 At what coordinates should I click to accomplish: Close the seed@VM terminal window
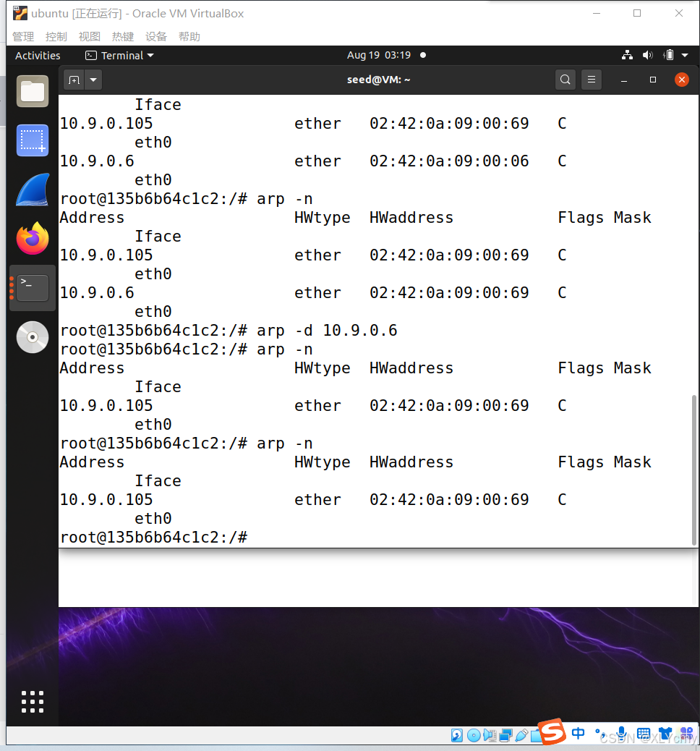(x=682, y=80)
